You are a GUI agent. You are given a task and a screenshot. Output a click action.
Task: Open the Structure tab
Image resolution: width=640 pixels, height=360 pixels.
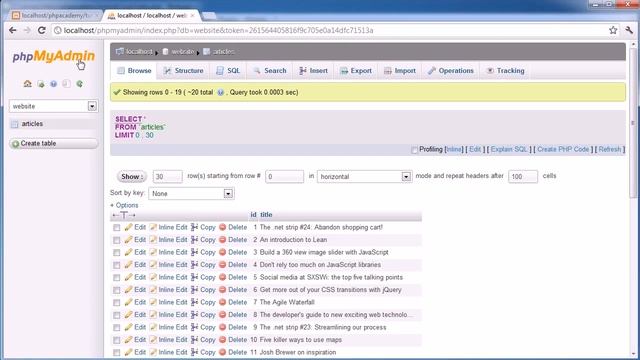[183, 71]
